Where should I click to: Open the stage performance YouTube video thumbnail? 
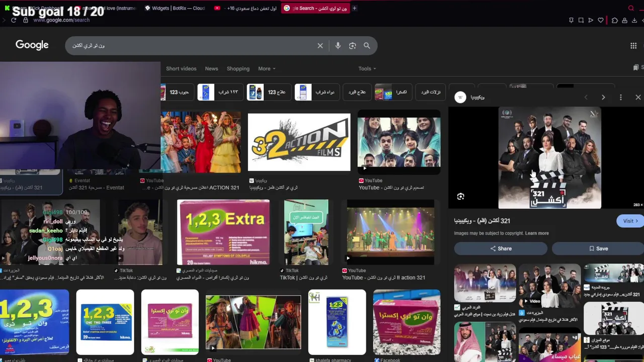[x=390, y=232]
